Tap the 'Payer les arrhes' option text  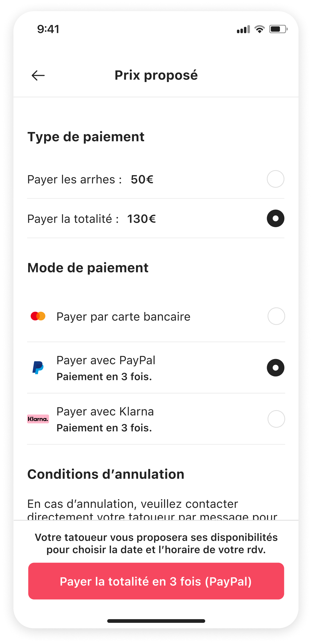coord(75,179)
